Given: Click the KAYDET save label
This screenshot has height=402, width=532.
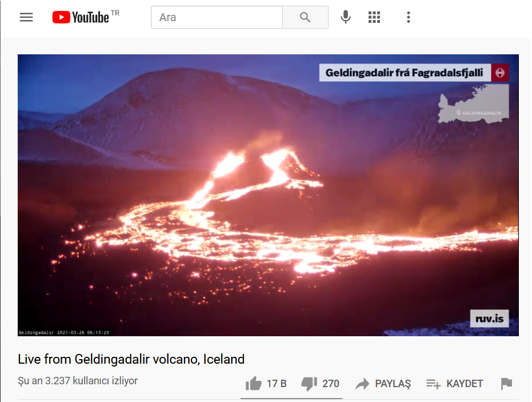Looking at the screenshot, I should pos(465,384).
